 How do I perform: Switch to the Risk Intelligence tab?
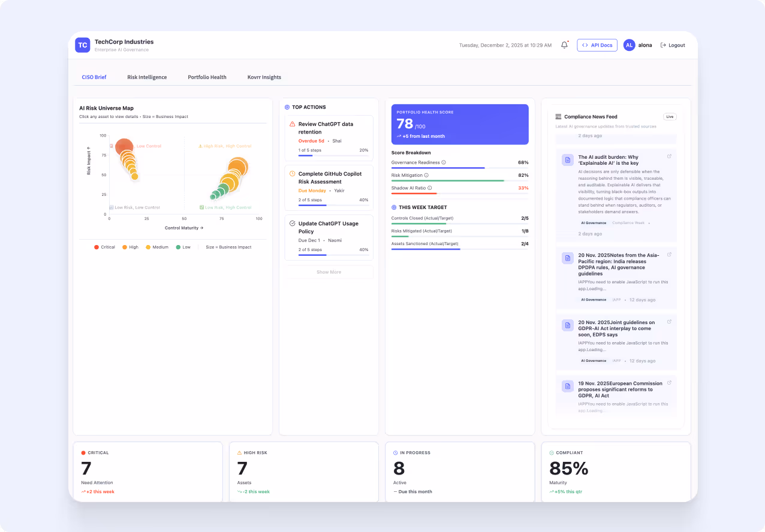(x=147, y=77)
